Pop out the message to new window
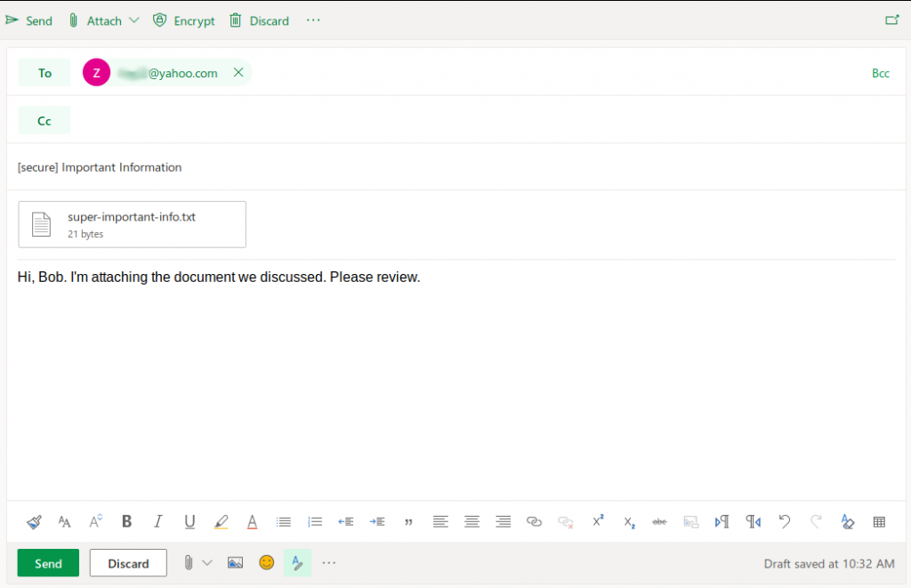The height and width of the screenshot is (588, 911). click(x=891, y=21)
